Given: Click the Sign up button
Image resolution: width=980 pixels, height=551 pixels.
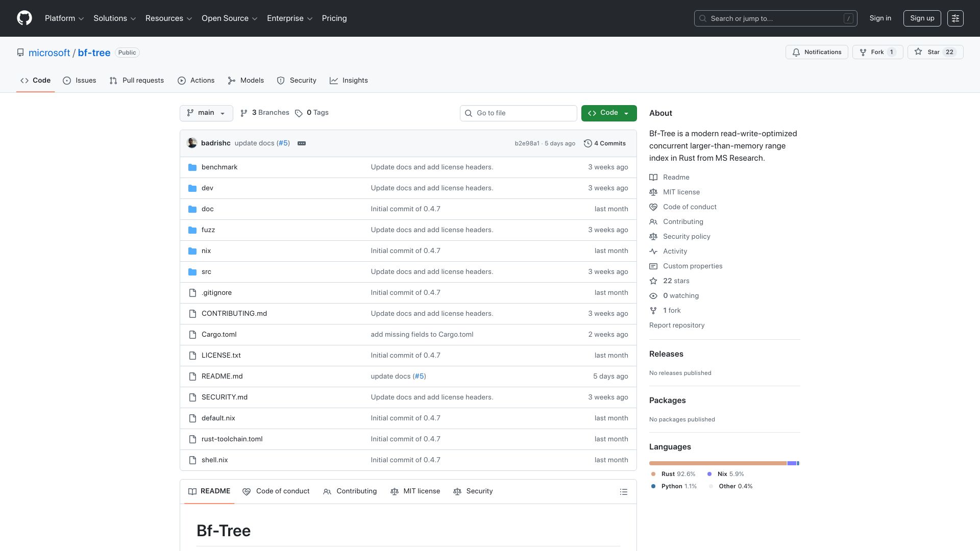Looking at the screenshot, I should pyautogui.click(x=922, y=18).
